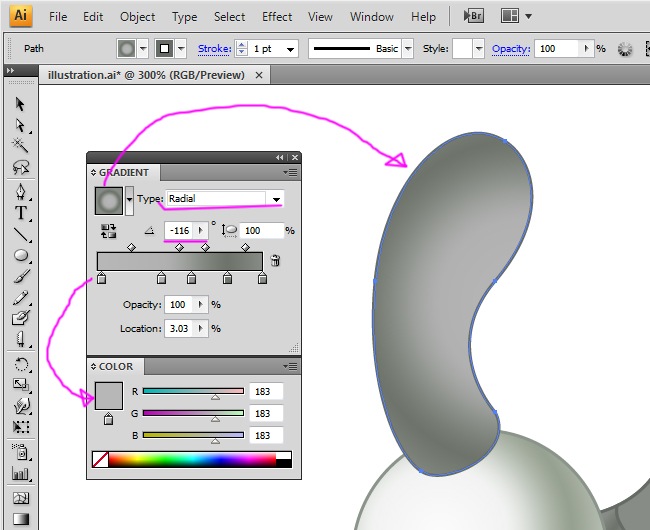Select the None swatch in Color panel
Image resolution: width=650 pixels, height=530 pixels.
point(100,460)
